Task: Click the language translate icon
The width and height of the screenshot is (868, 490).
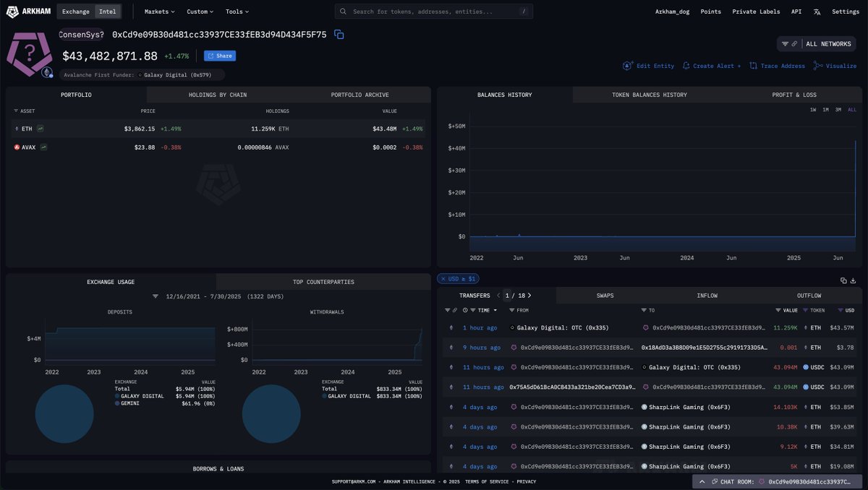Action: click(x=817, y=12)
